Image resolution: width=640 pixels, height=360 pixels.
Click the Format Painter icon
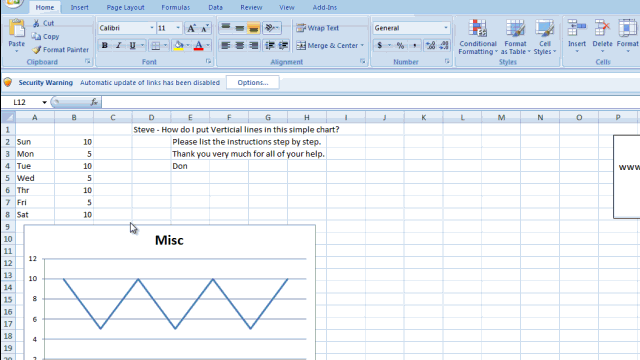(37, 50)
